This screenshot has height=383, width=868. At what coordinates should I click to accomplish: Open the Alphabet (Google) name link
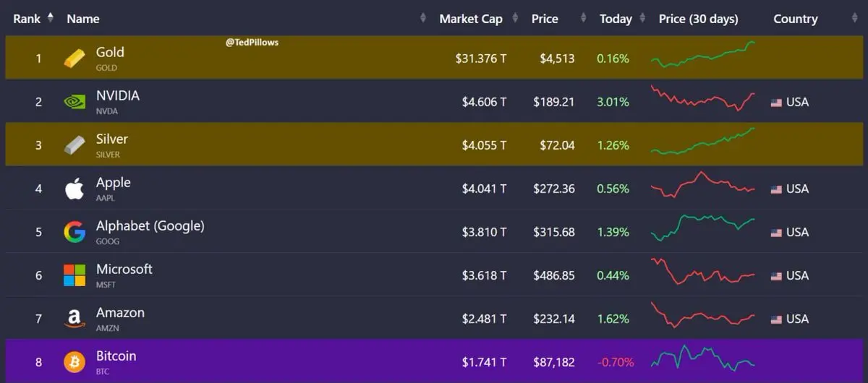pyautogui.click(x=150, y=226)
